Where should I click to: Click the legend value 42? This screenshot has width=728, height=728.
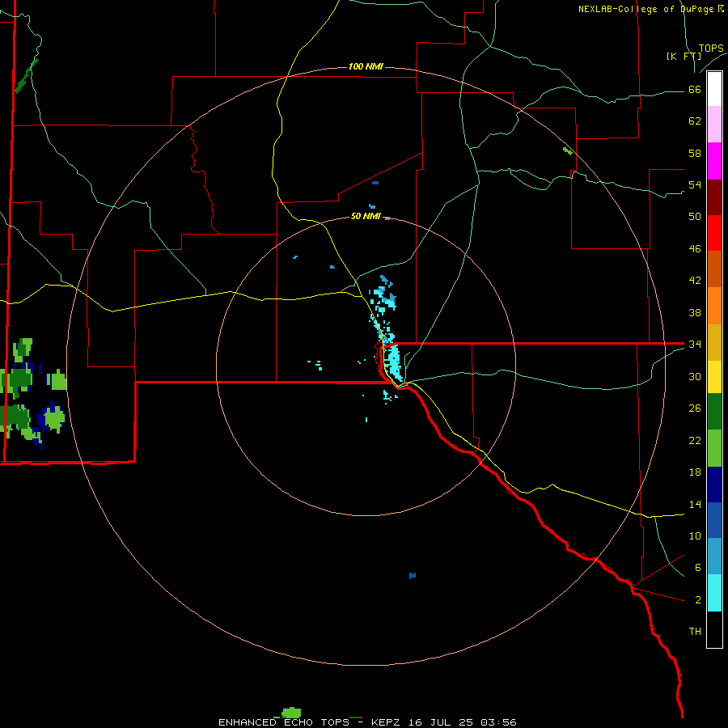[695, 281]
